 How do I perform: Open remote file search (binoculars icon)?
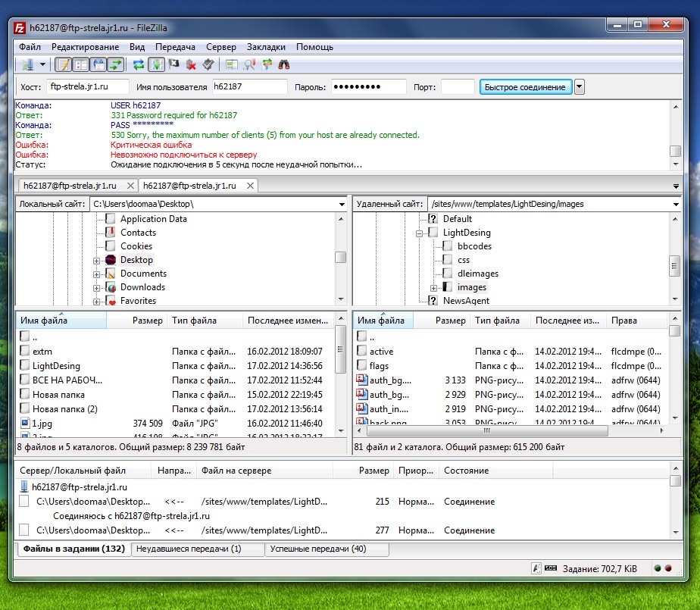(284, 64)
